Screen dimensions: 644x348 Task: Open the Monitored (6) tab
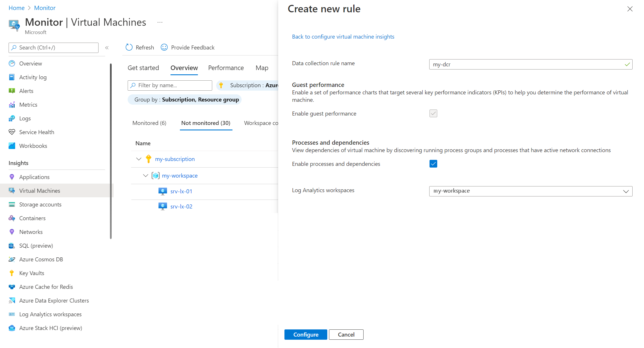point(149,123)
